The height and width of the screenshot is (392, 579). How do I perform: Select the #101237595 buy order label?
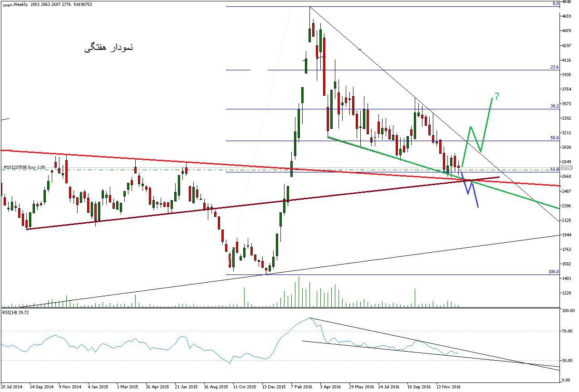pos(24,167)
